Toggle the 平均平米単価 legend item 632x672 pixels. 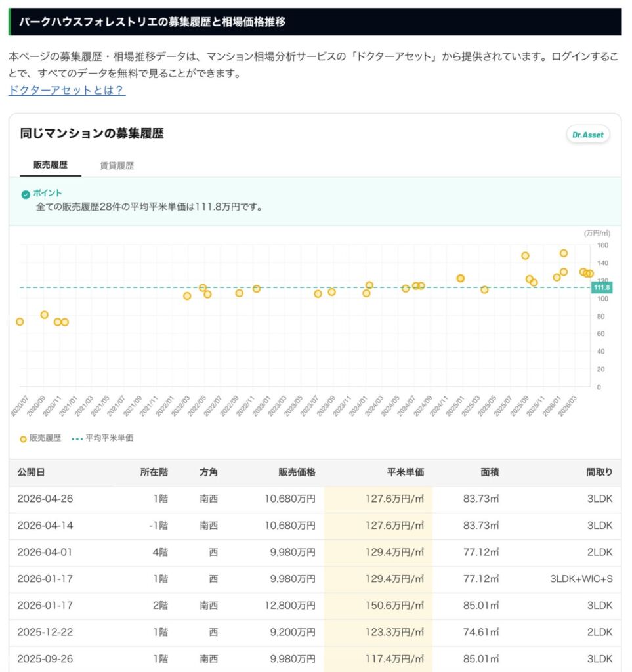[102, 438]
